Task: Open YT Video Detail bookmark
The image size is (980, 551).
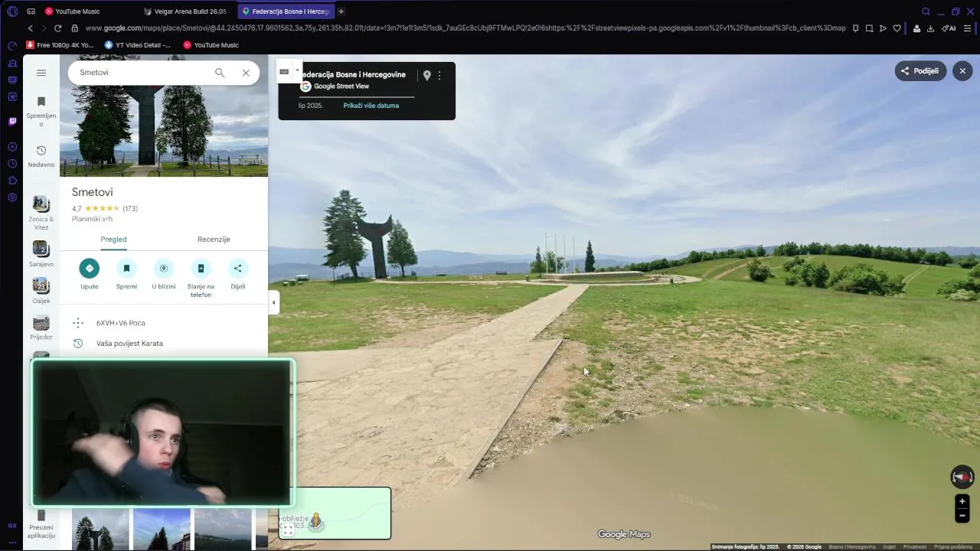Action: [x=138, y=45]
